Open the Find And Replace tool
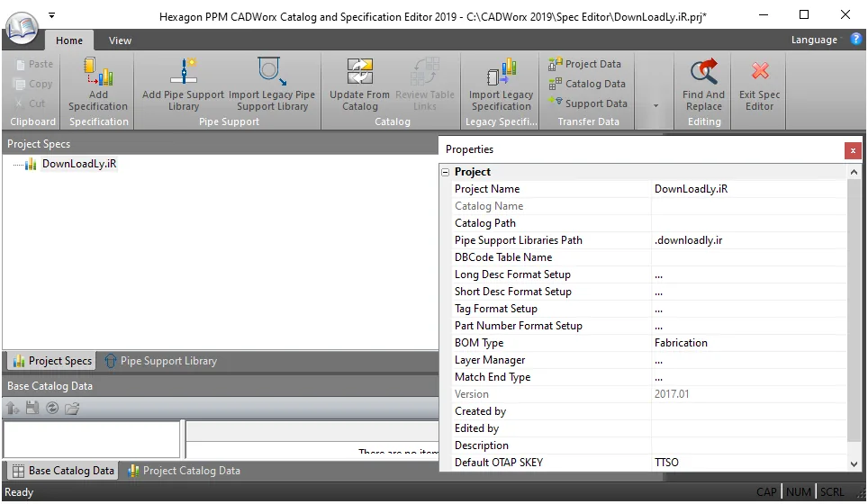 [703, 84]
